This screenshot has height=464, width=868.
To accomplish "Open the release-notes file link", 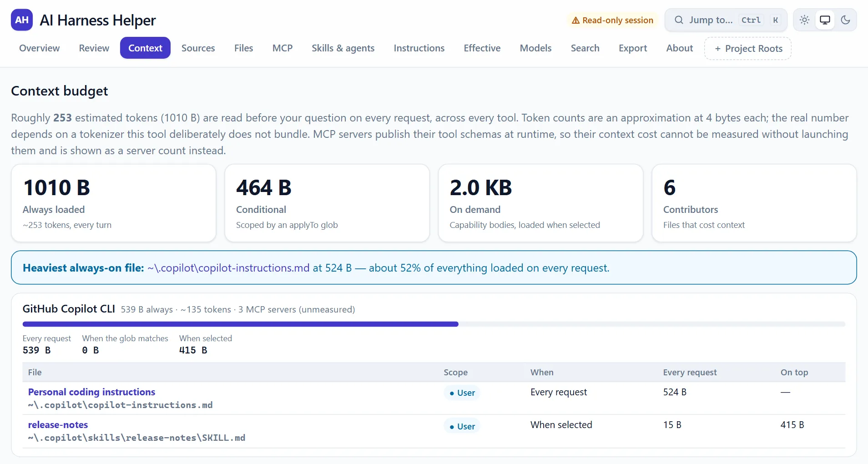I will tap(58, 424).
